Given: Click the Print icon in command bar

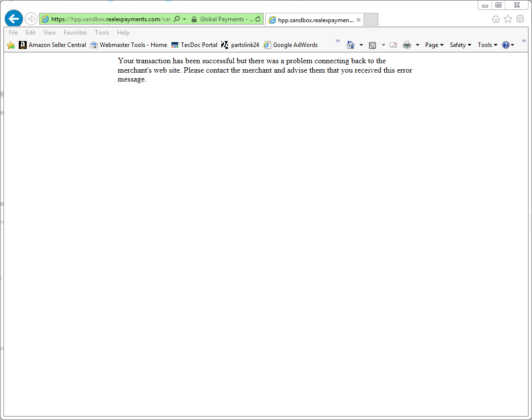Looking at the screenshot, I should (x=407, y=45).
